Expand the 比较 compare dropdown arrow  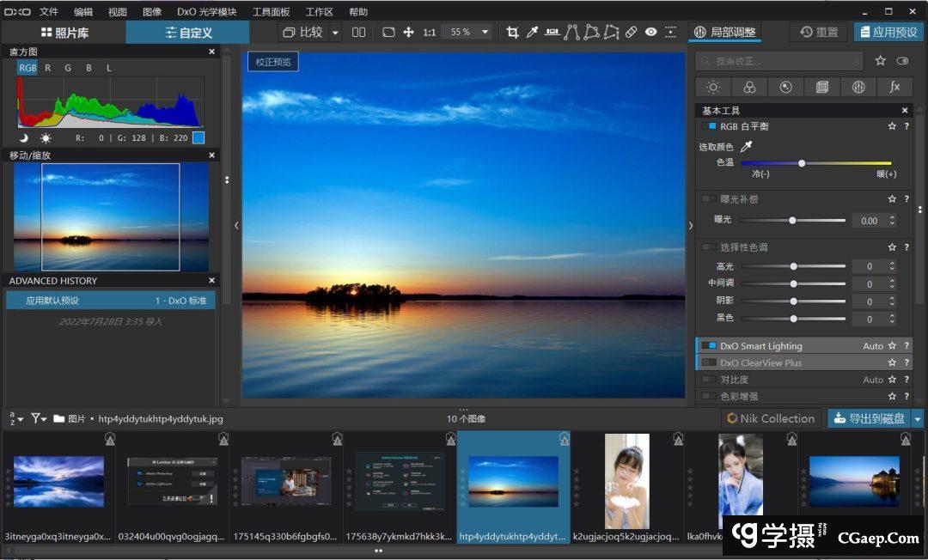point(335,32)
